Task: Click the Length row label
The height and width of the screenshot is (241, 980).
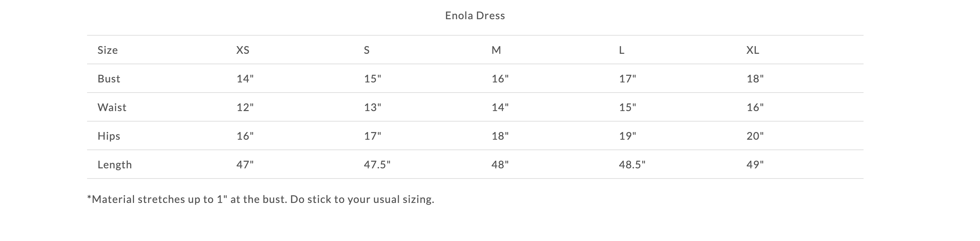Action: [x=114, y=165]
